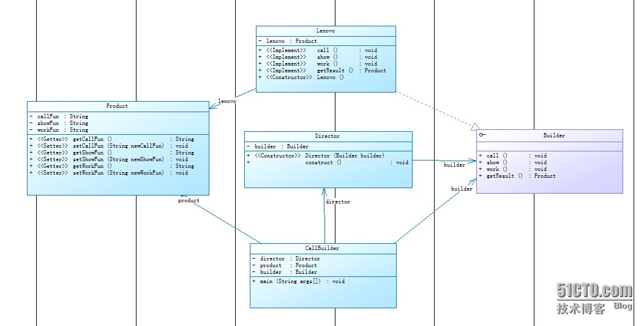Click the interface lollipop icon in Builder

click(x=482, y=135)
